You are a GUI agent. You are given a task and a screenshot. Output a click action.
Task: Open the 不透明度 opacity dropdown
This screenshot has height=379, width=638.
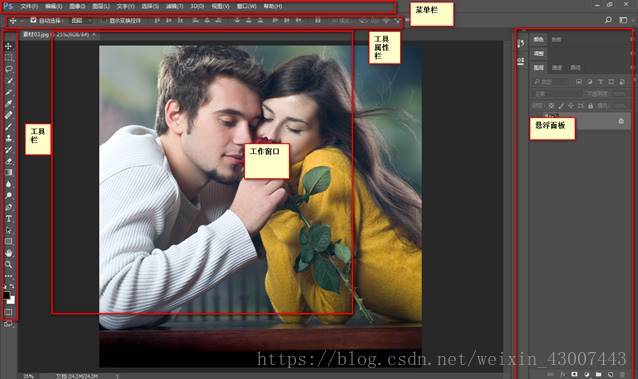619,94
